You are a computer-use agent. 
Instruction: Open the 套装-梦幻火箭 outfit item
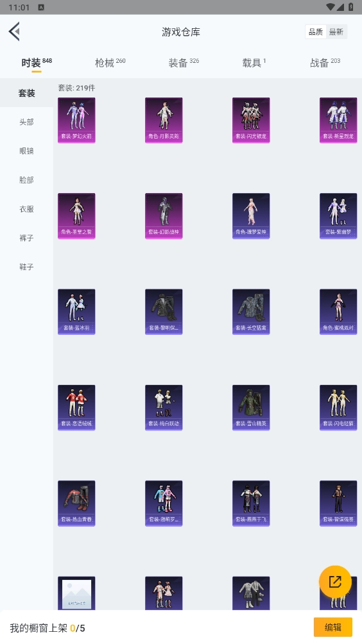(76, 121)
